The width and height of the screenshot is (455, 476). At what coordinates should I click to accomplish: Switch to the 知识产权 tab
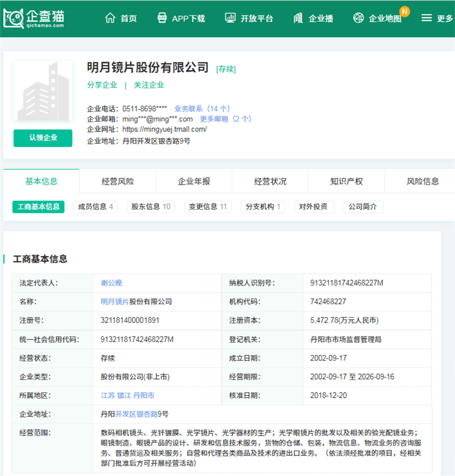[x=346, y=181]
